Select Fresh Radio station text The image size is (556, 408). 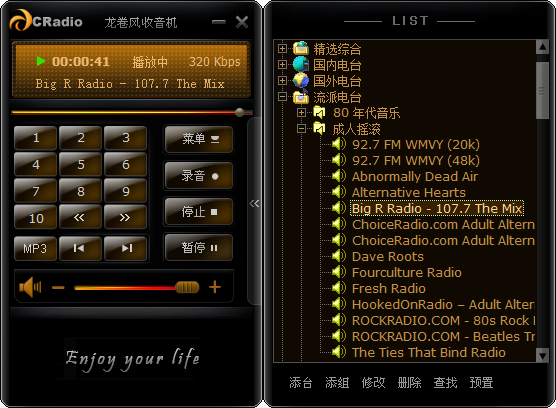coord(389,288)
